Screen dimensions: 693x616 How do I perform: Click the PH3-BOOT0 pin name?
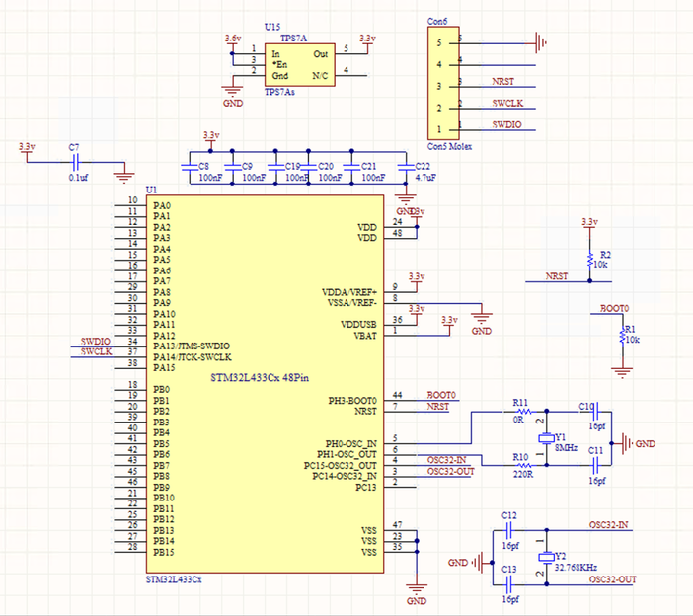coord(352,401)
